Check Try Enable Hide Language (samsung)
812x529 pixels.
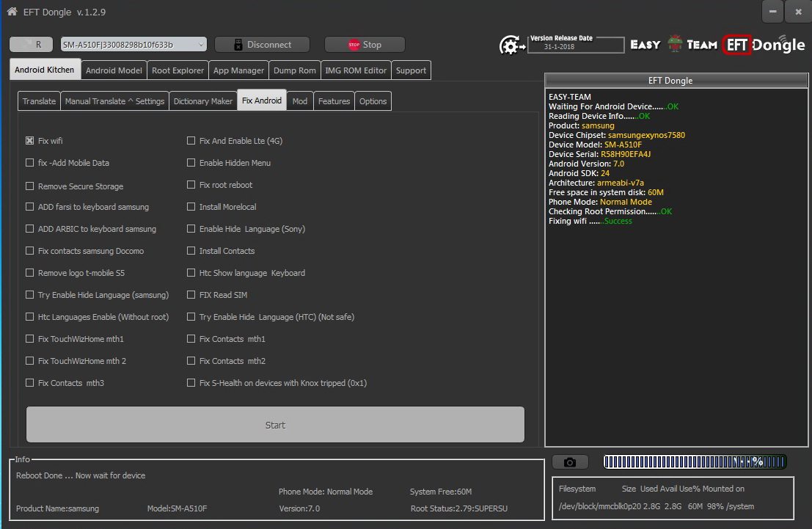tap(29, 295)
